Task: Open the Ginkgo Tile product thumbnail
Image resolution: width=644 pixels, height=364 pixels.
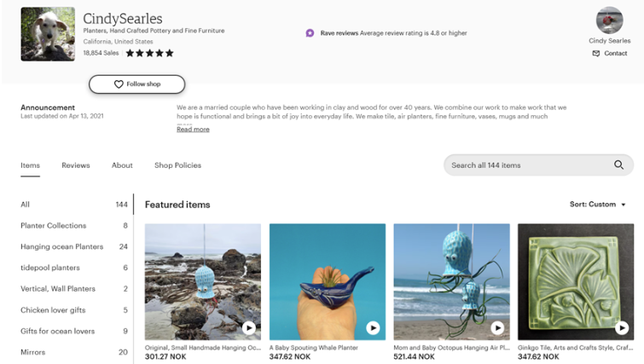Action: click(576, 281)
